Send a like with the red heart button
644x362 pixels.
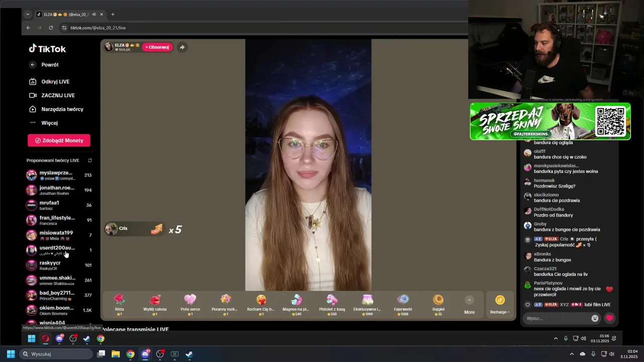tap(610, 318)
